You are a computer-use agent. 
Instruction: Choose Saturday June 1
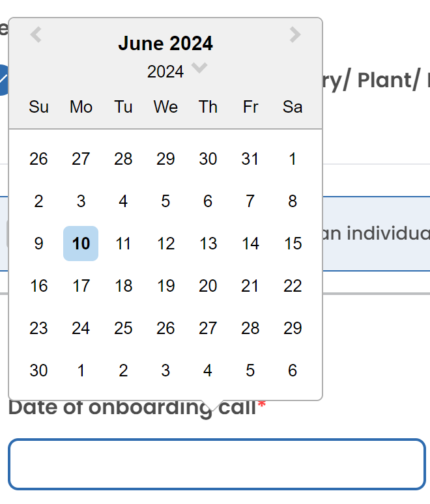293,159
